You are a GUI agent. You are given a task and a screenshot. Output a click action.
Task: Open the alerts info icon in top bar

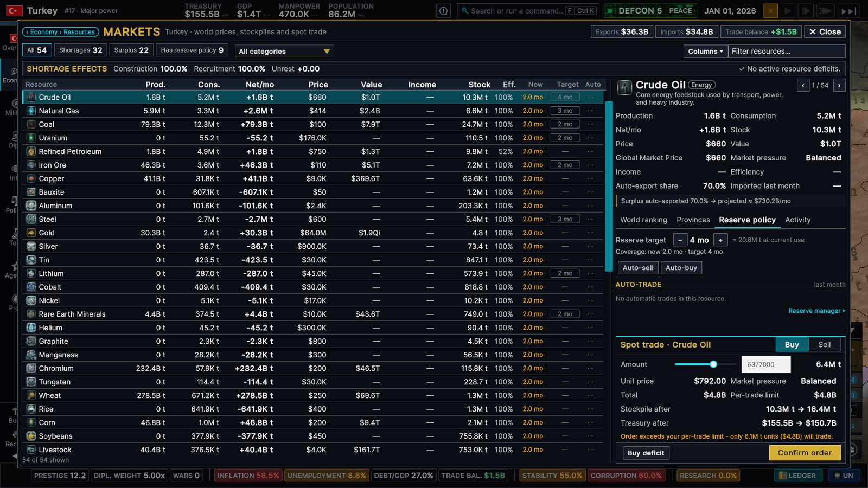(x=444, y=11)
